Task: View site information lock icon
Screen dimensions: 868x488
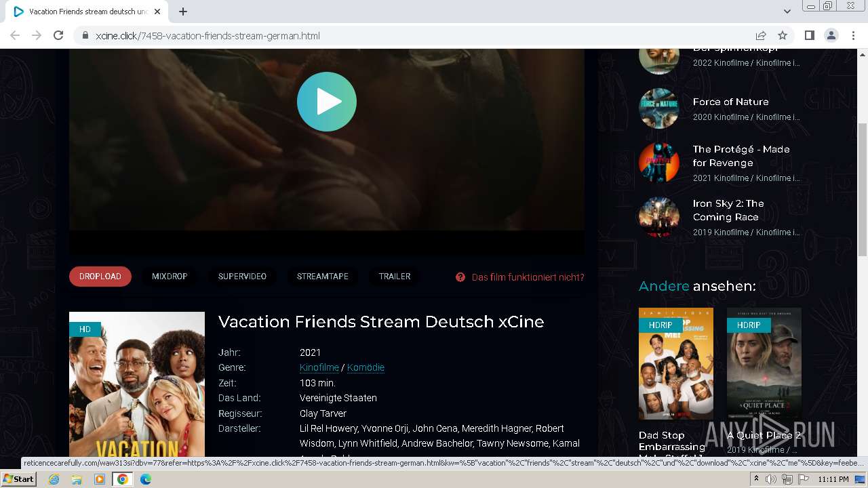Action: click(85, 35)
